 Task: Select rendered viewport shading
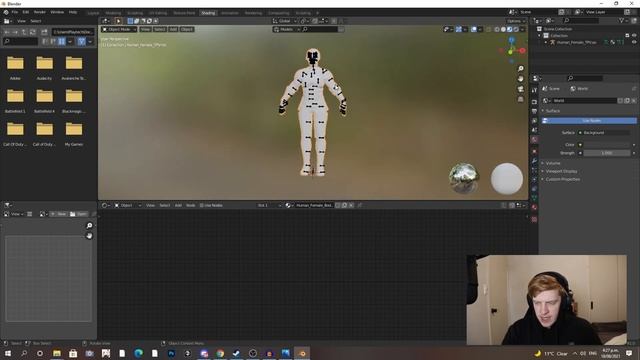point(516,29)
